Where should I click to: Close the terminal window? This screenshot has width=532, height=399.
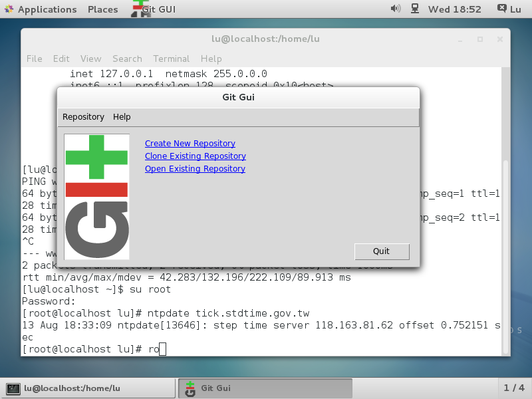tap(500, 39)
